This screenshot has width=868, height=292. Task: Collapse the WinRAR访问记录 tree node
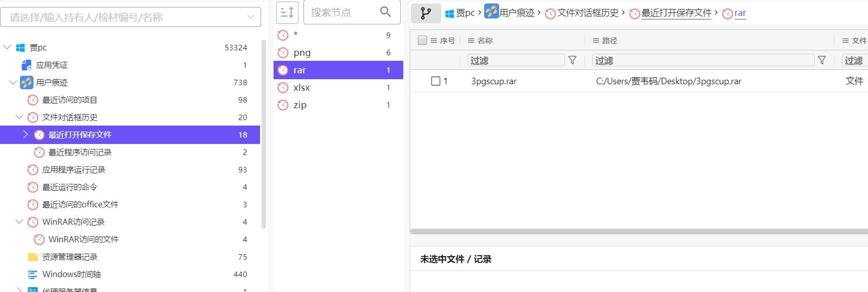[19, 222]
